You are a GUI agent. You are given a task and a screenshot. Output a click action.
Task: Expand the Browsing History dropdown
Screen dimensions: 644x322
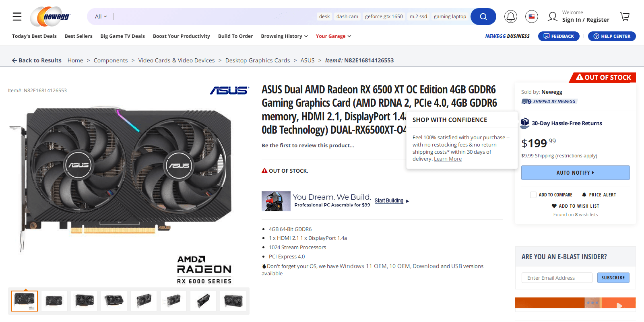tap(284, 36)
